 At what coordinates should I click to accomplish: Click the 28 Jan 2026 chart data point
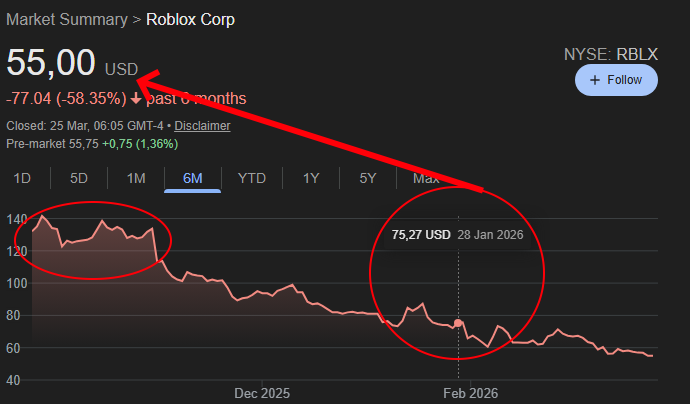[458, 323]
